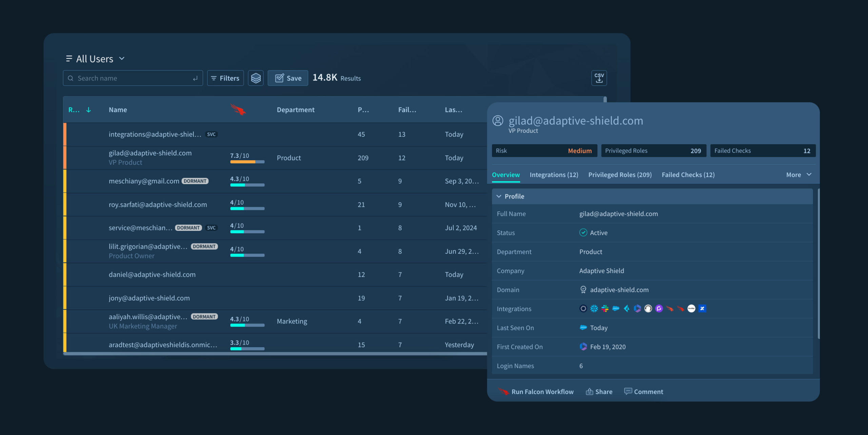Select the blue Confluence integration icon
The width and height of the screenshot is (868, 435).
(x=702, y=308)
